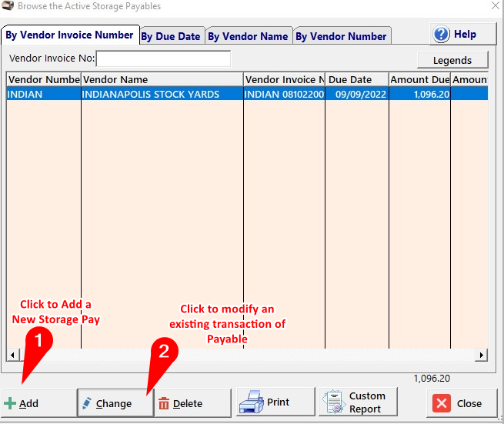Focus the Vendor Invoice No input field
Image resolution: width=504 pixels, height=424 pixels.
(x=163, y=59)
